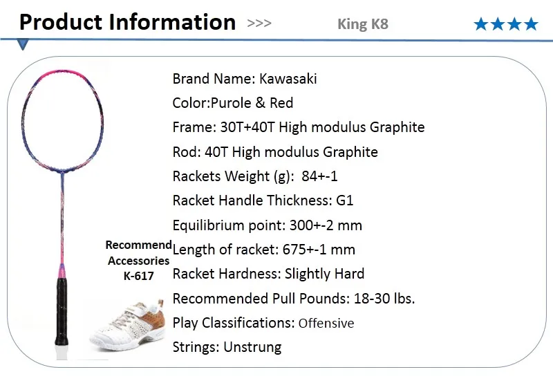
Task: Click the King K8 model title
Action: (x=363, y=24)
